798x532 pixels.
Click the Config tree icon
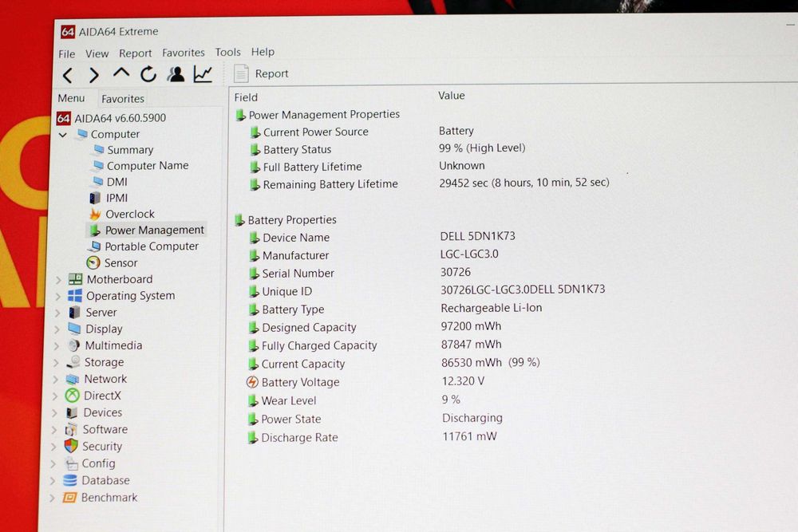pos(71,464)
